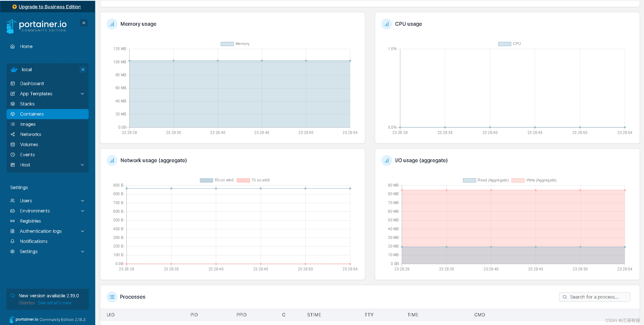644x325 pixels.
Task: Click the Upgrade to Business Edition link
Action: point(50,7)
